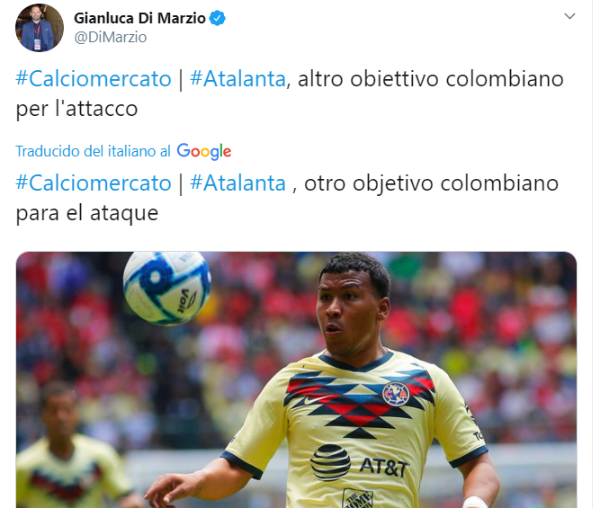Click the soccer ball in the photo
Viewport: 600px width, 508px height.
[x=167, y=288]
